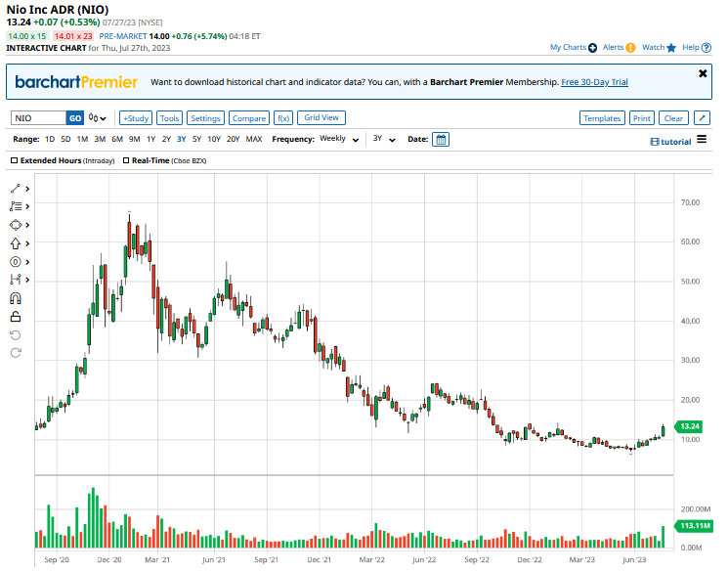Image resolution: width=728 pixels, height=571 pixels.
Task: Open the hamburger menu beside tutorial
Action: pos(702,140)
